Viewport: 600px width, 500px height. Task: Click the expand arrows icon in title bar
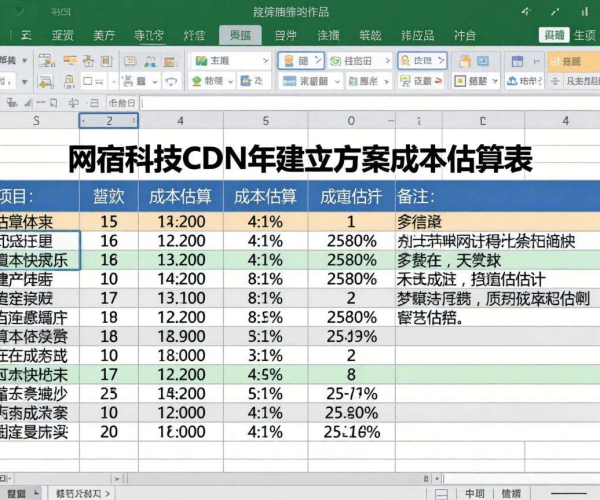coord(555,12)
